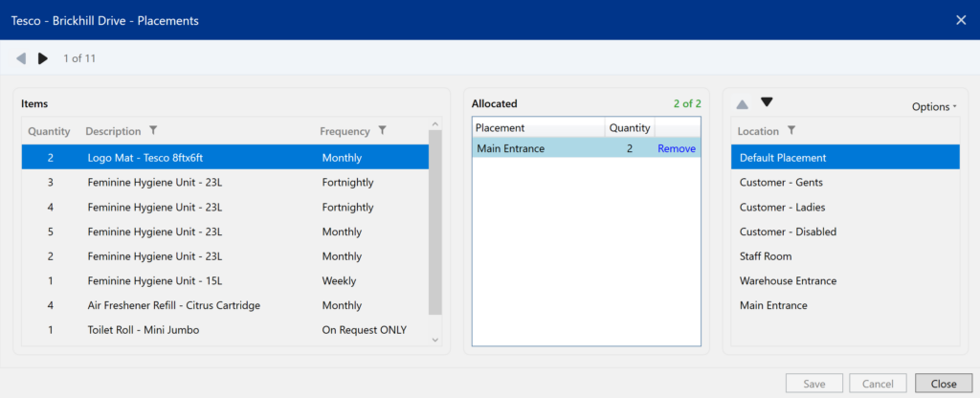Open the Options dropdown menu
The image size is (980, 398).
pos(933,107)
